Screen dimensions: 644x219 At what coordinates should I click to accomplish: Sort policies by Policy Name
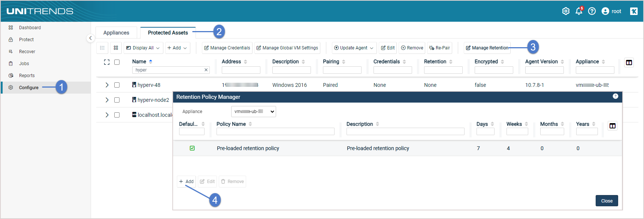click(250, 124)
